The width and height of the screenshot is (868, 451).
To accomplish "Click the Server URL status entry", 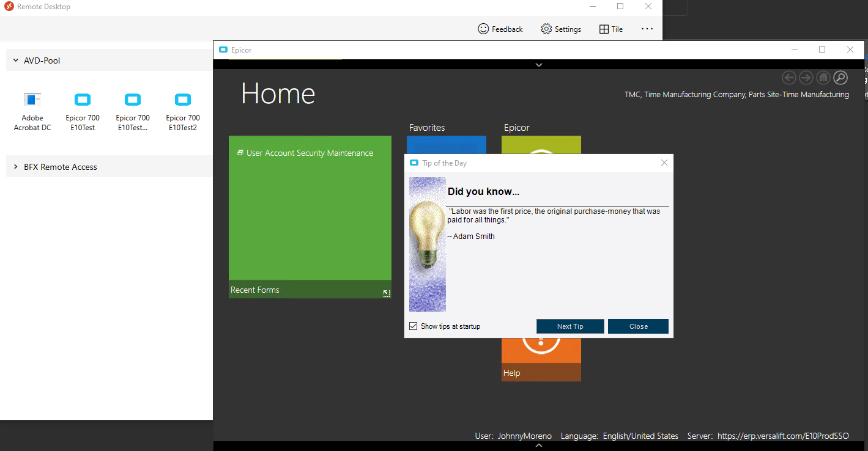I will click(768, 436).
